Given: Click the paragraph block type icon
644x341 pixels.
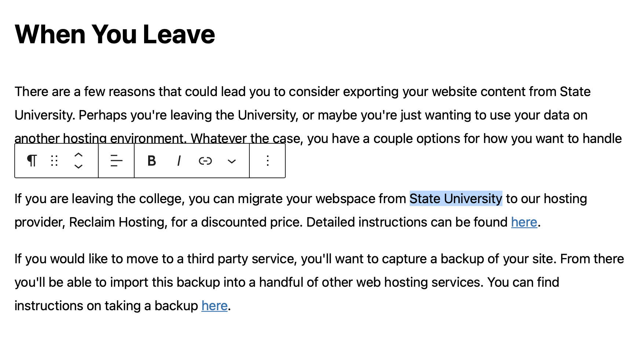Looking at the screenshot, I should pyautogui.click(x=32, y=161).
